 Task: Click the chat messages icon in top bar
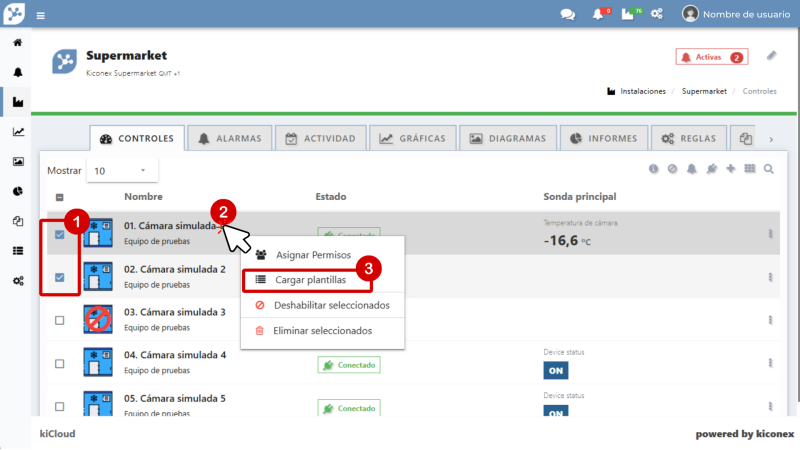click(x=567, y=14)
